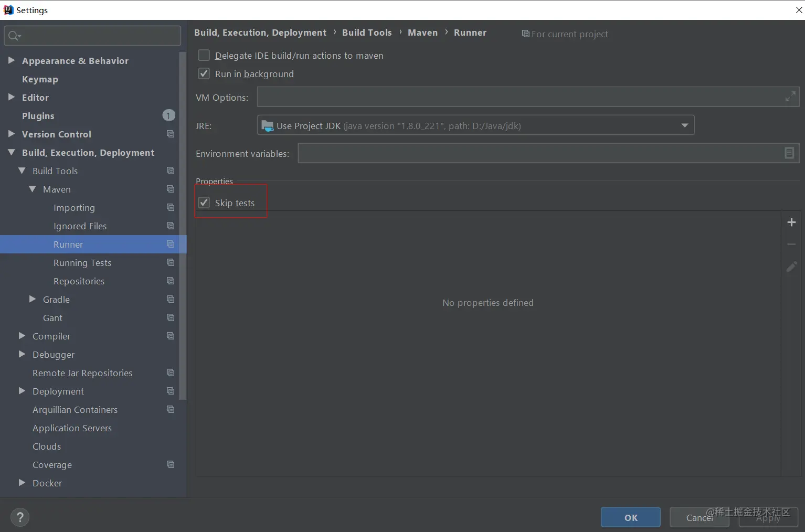The image size is (805, 532).
Task: Click the Apply button
Action: coord(768,517)
